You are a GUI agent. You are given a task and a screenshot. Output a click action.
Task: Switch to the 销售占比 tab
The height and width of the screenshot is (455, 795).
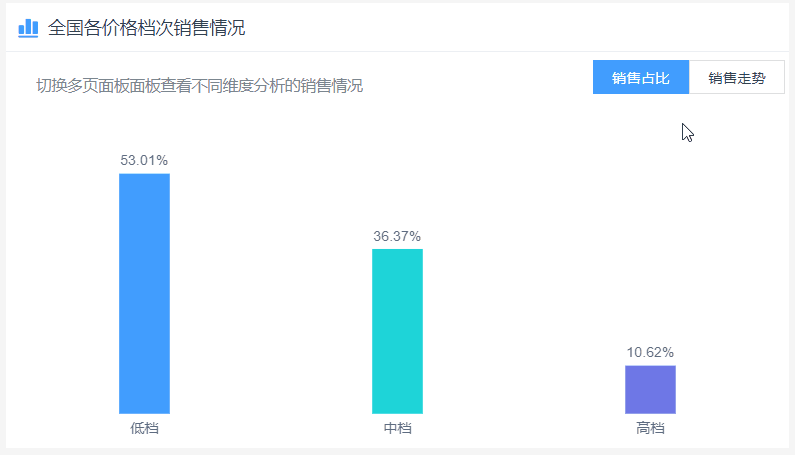pyautogui.click(x=640, y=78)
